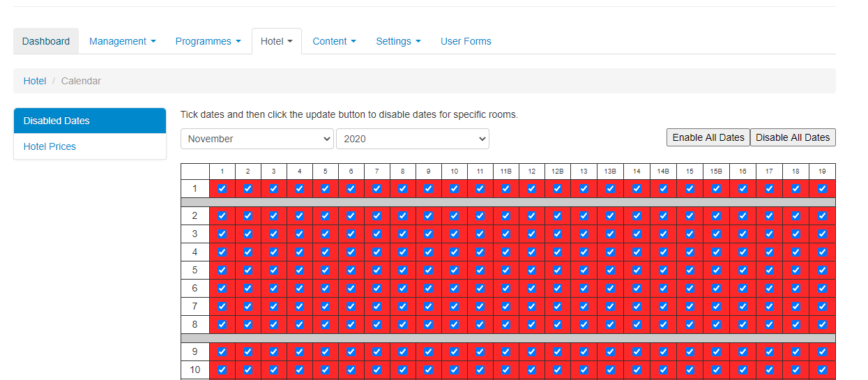Uncheck room 11B on date 5

505,270
